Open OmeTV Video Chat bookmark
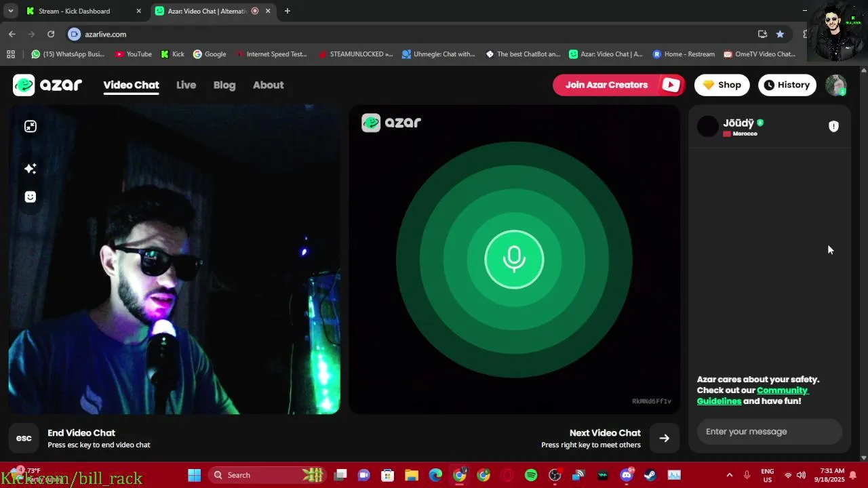868x488 pixels. [759, 54]
